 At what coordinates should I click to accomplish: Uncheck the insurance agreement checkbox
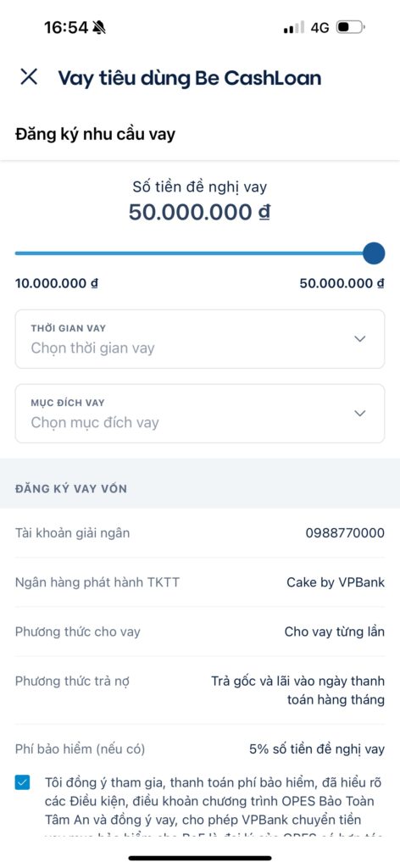(x=23, y=782)
